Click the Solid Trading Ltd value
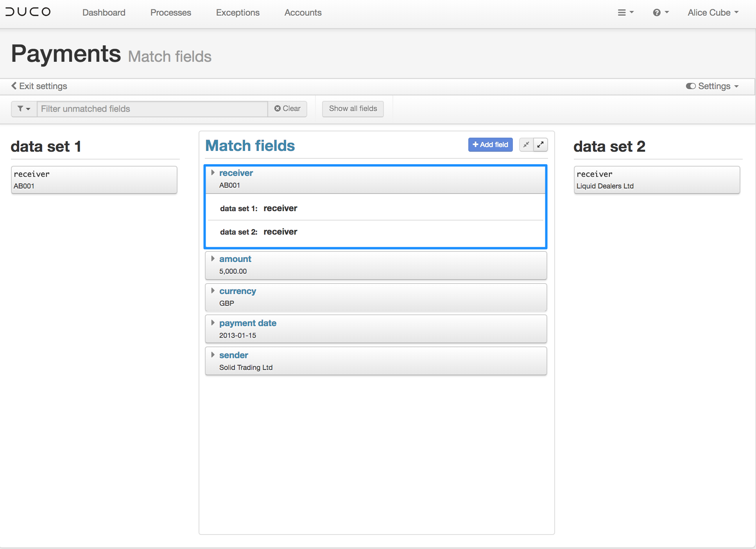Screen dimensions: 756x549 click(246, 368)
